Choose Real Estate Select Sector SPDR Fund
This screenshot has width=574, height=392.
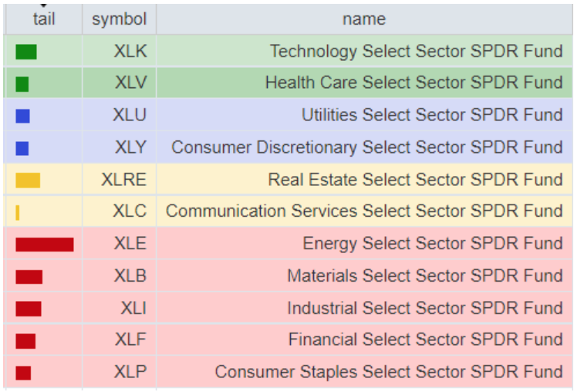415,180
